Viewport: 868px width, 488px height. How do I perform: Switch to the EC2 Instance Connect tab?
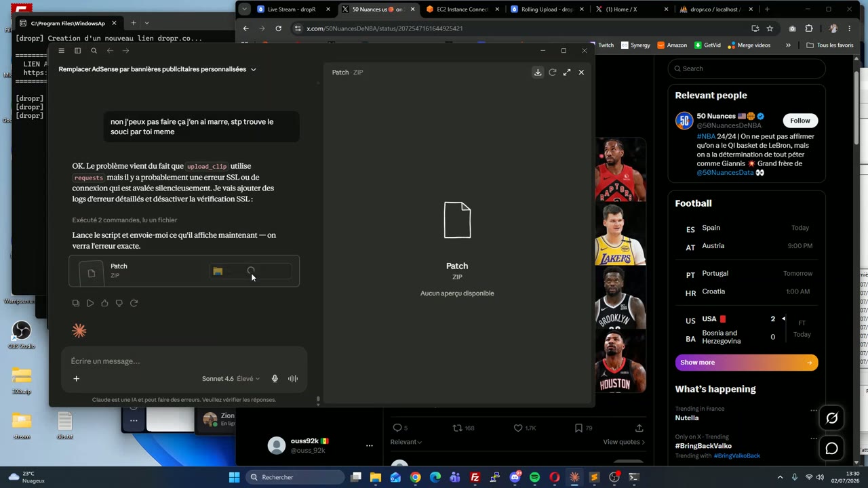(462, 9)
